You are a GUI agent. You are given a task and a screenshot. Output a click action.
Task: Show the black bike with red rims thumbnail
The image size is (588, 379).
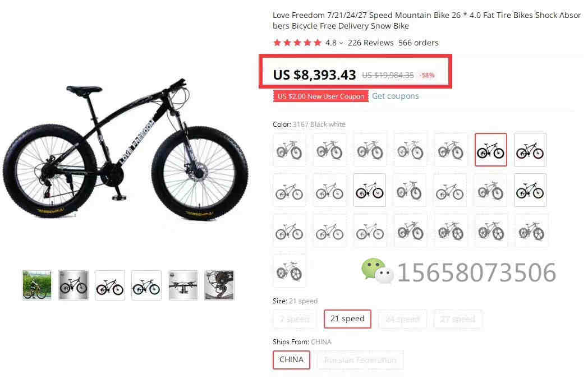110,285
